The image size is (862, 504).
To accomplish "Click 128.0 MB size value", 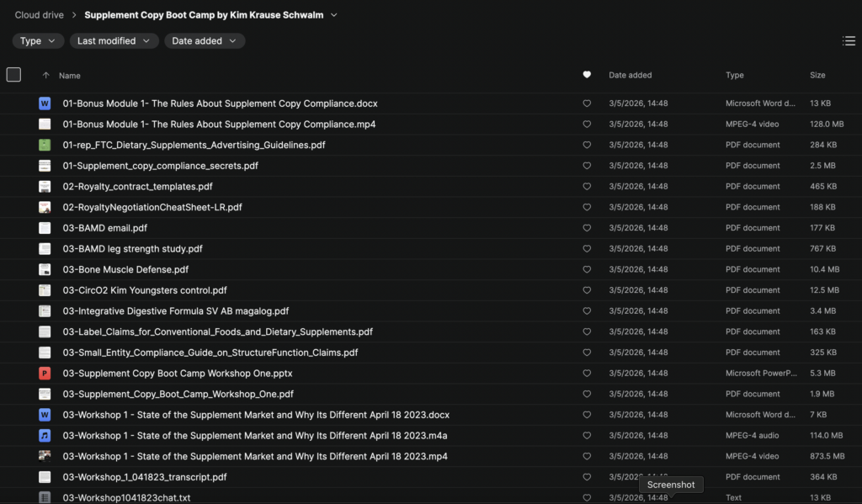I will (827, 125).
